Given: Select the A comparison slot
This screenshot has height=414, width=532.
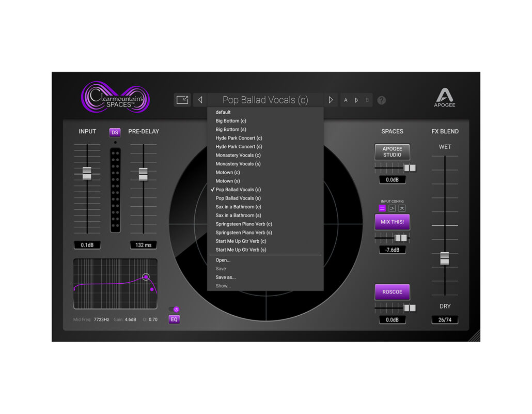Looking at the screenshot, I should 346,100.
